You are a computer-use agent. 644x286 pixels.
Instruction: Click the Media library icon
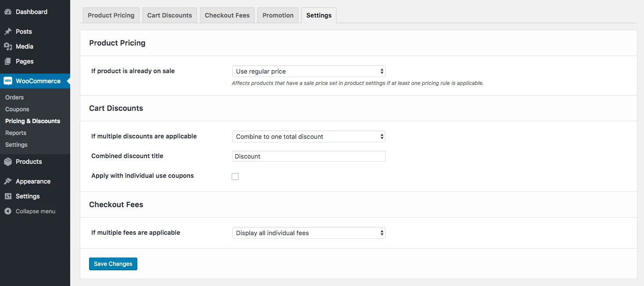[x=8, y=46]
